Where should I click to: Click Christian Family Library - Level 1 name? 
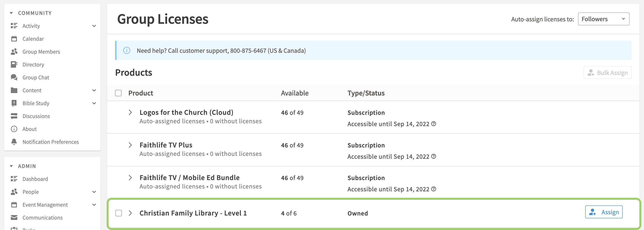click(193, 213)
